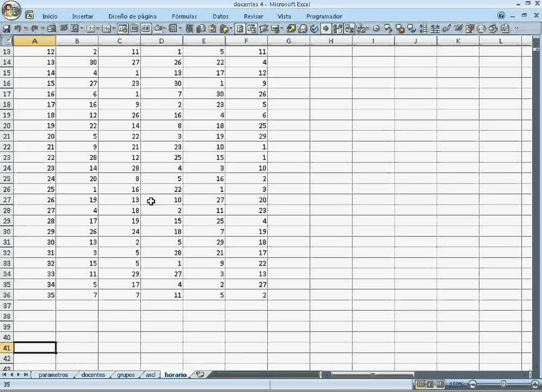Open Excel Help with the question mark icon

point(501,15)
